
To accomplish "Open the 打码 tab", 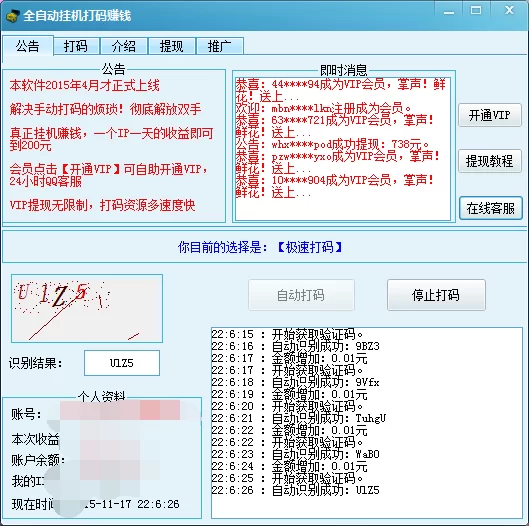I will tap(76, 46).
